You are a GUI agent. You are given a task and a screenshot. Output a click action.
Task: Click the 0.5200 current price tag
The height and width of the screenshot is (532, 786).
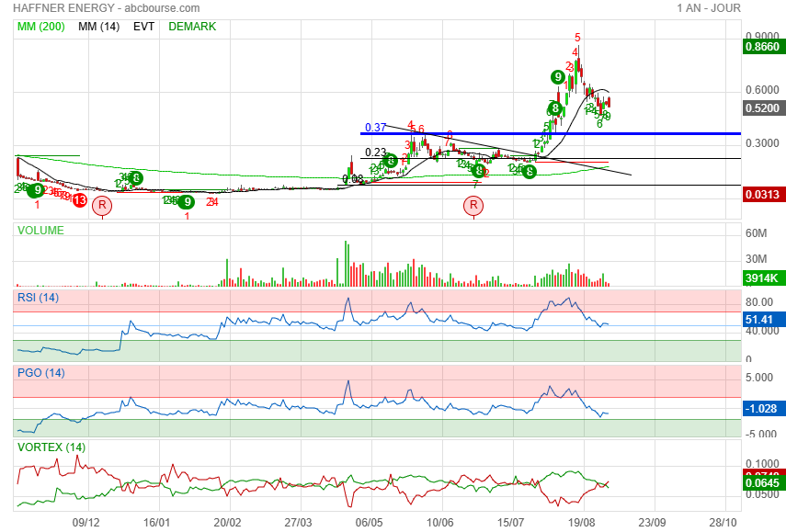click(762, 108)
